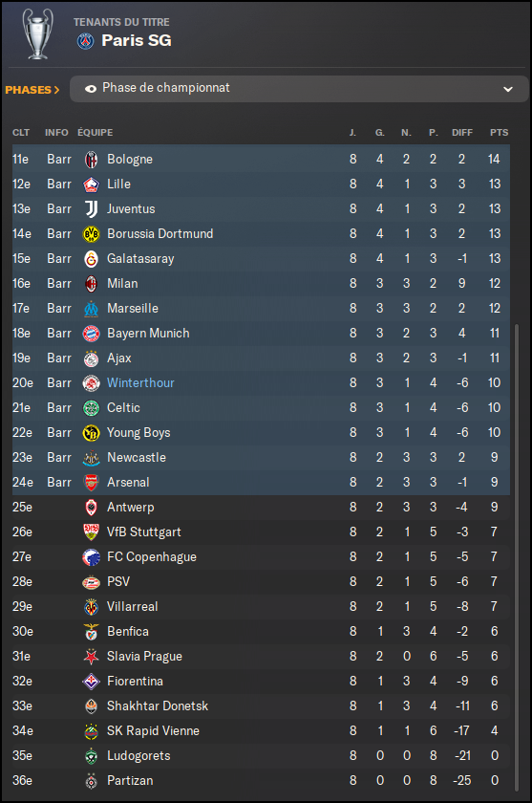Open the Phase de championnat selector

pyautogui.click(x=299, y=89)
